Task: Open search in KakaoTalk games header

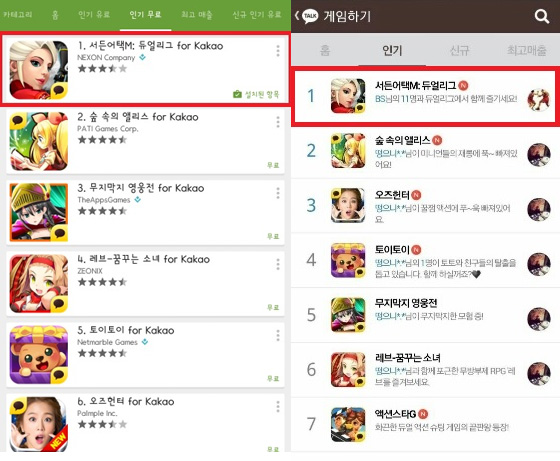Action: [x=541, y=16]
